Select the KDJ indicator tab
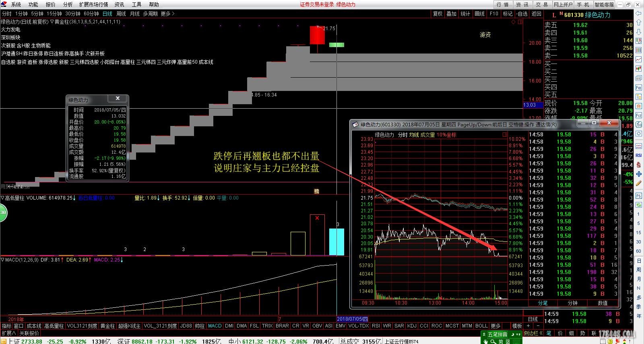644x344 pixels. pos(412,326)
